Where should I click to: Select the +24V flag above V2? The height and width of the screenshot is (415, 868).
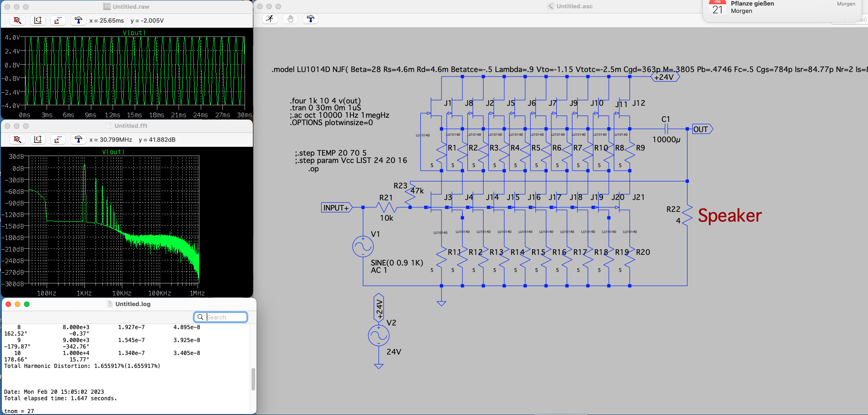pos(379,308)
